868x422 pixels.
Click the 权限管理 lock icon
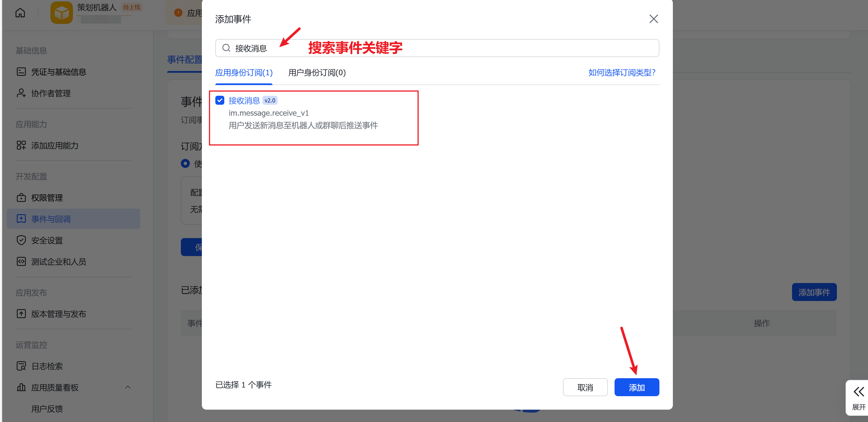(21, 198)
